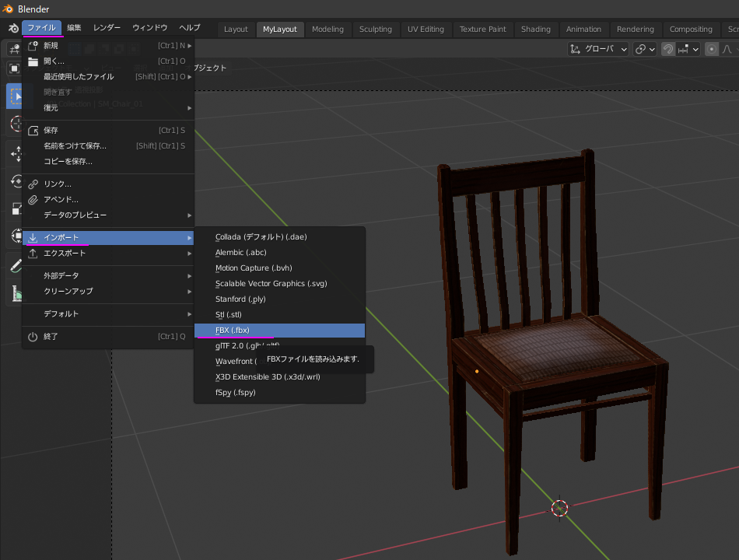
Task: Open the proportional editing falloff dropdown
Action: point(727,48)
